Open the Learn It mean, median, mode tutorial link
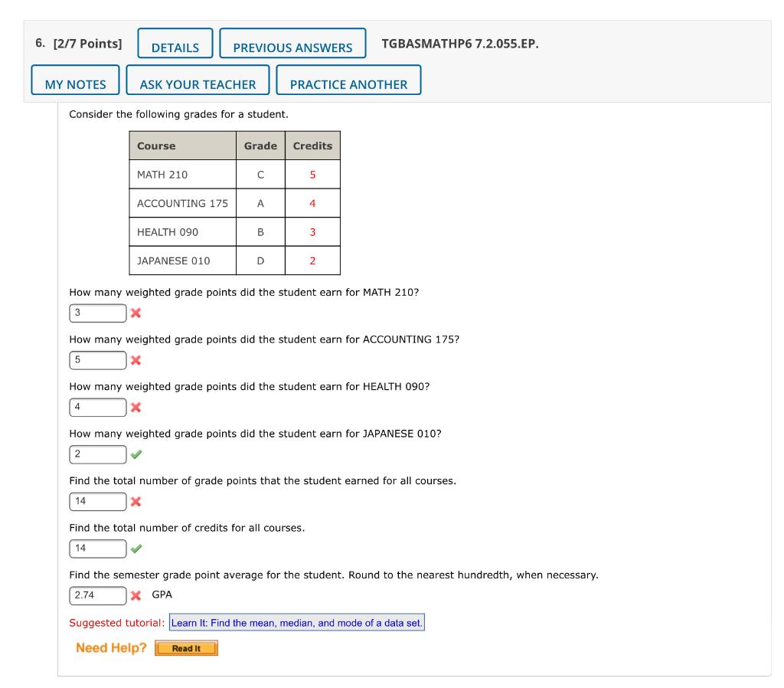The image size is (784, 688). [297, 622]
